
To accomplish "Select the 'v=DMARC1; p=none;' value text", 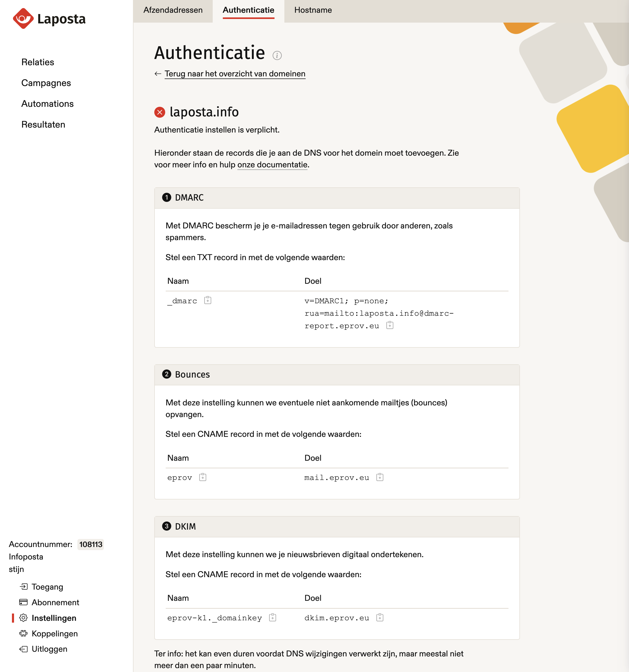I will 346,301.
